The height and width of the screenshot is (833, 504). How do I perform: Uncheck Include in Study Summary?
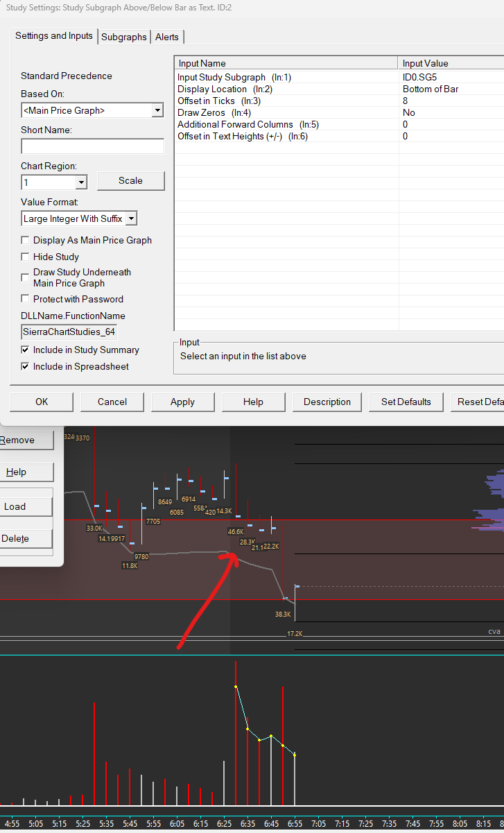click(26, 350)
